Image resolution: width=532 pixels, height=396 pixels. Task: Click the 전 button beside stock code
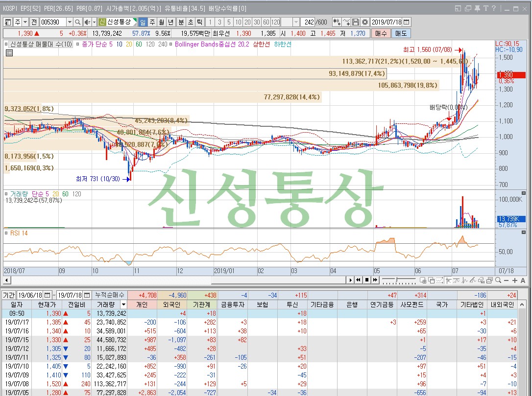point(34,23)
